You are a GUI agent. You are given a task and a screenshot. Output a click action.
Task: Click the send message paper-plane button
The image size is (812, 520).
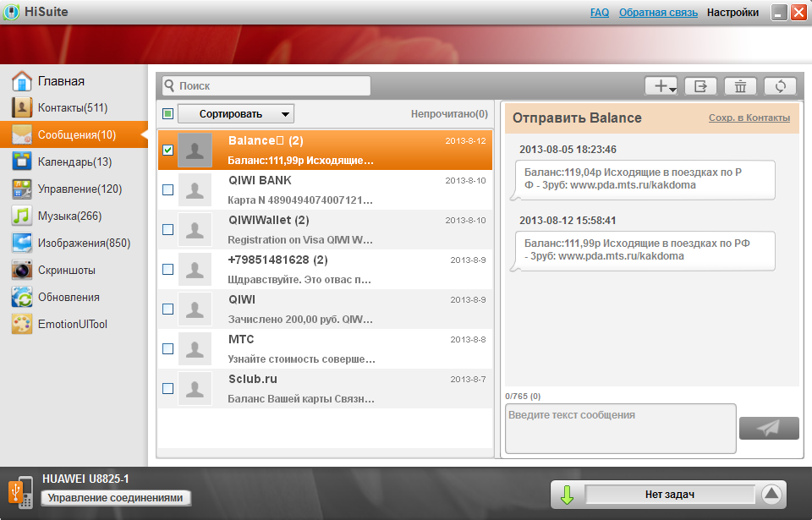pyautogui.click(x=769, y=428)
